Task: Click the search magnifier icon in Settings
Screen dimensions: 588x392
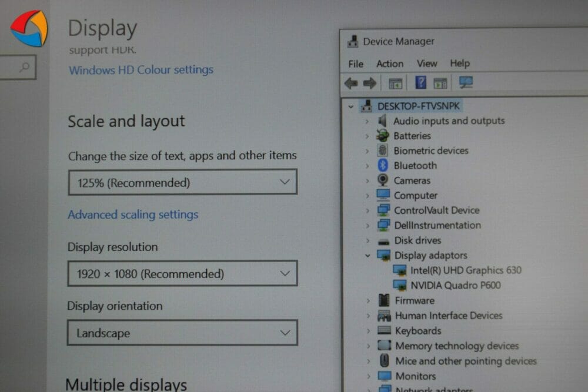Action: point(25,67)
